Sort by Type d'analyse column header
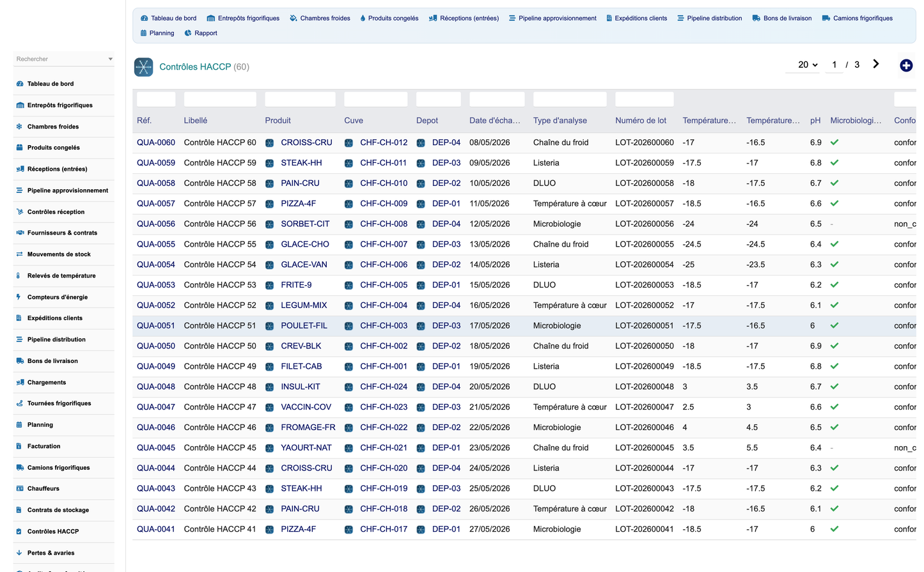 [560, 120]
